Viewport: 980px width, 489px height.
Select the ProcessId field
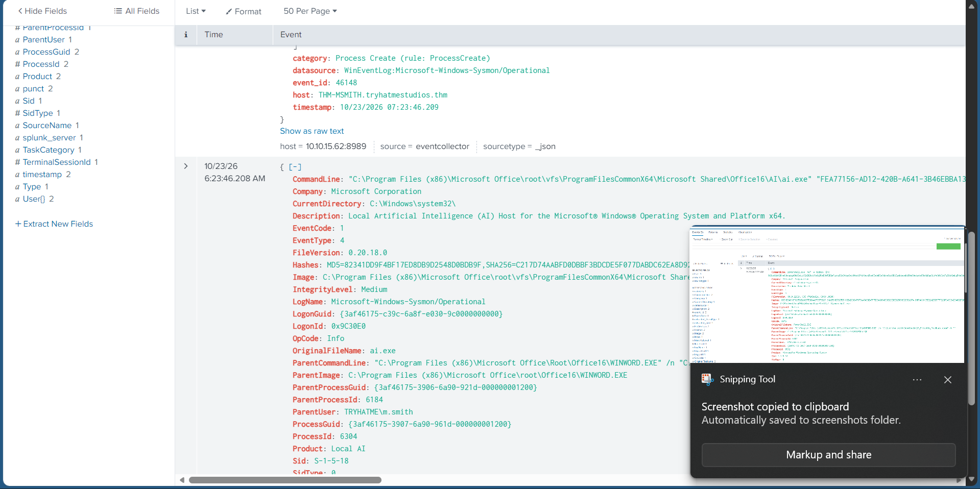click(41, 64)
